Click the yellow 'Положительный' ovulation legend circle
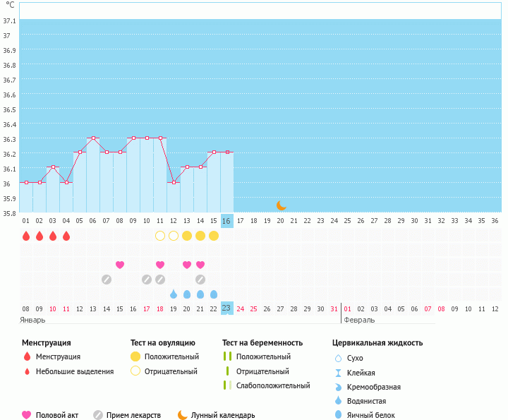Screen dimensions: 508x420 pos(135,356)
